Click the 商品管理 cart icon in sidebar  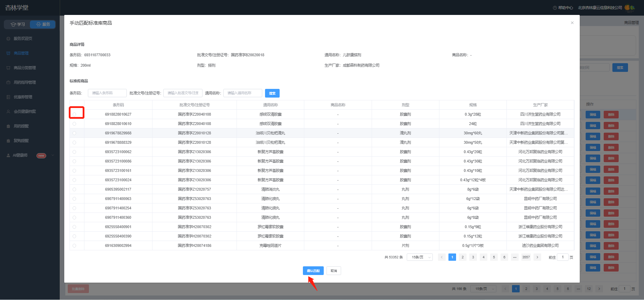tap(8, 53)
